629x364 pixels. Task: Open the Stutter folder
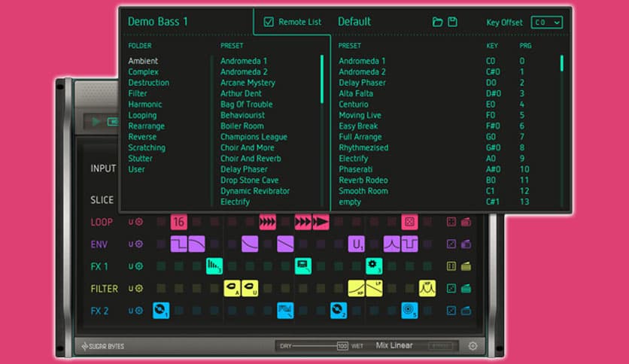[140, 159]
